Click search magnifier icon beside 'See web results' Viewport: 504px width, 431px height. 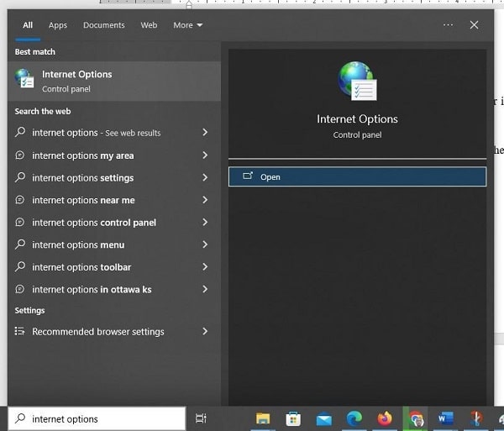pos(20,132)
